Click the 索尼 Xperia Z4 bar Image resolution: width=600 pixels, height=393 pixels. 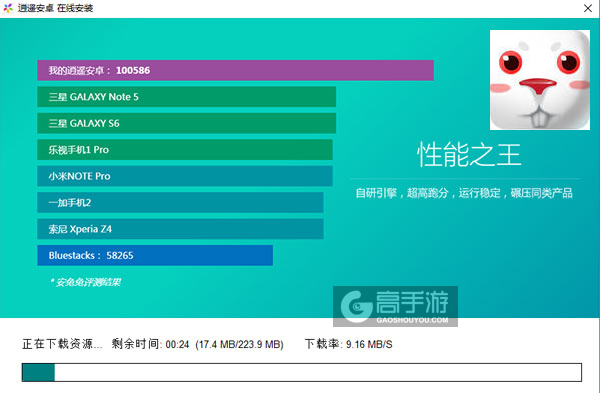(x=180, y=229)
